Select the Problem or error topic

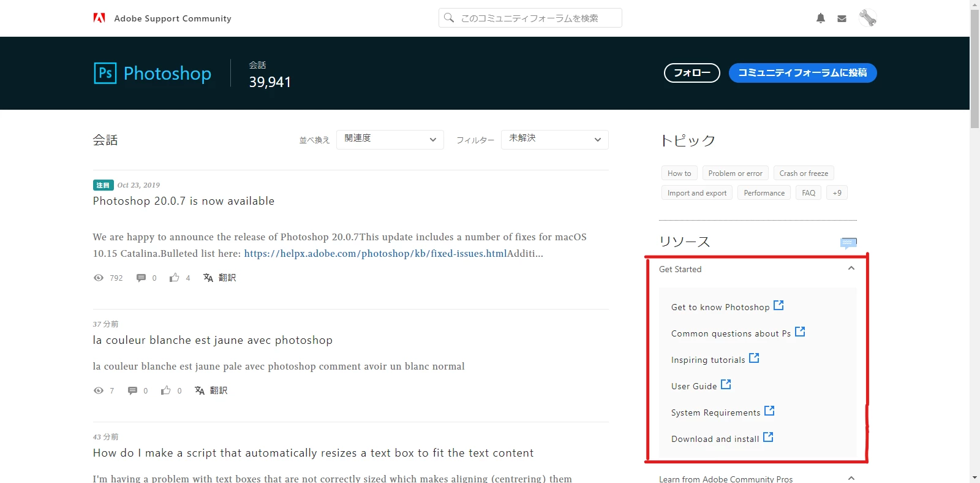tap(736, 173)
